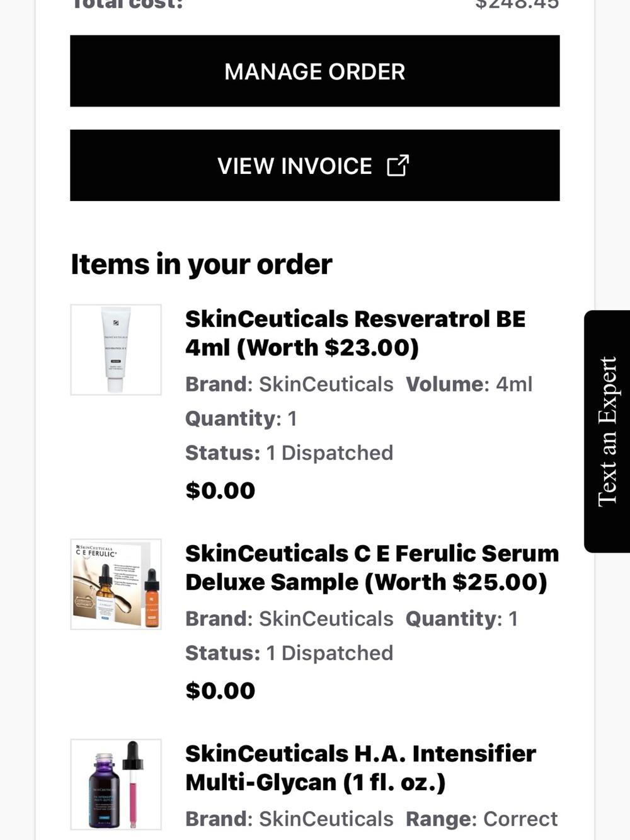Open the C E Ferulic Serum thumbnail

[116, 584]
